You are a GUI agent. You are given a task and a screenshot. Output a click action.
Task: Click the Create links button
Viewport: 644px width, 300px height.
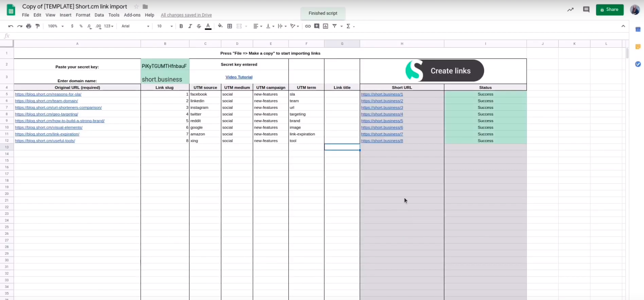pyautogui.click(x=444, y=71)
